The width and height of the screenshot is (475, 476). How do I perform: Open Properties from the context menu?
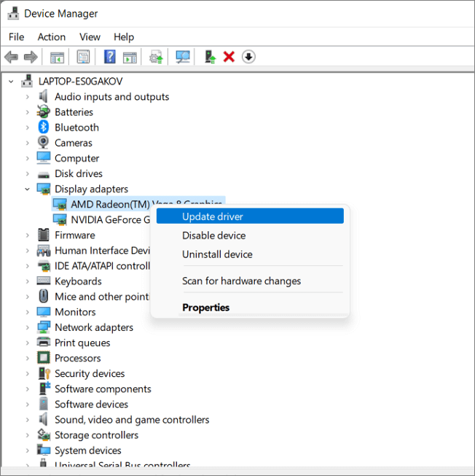[250, 307]
